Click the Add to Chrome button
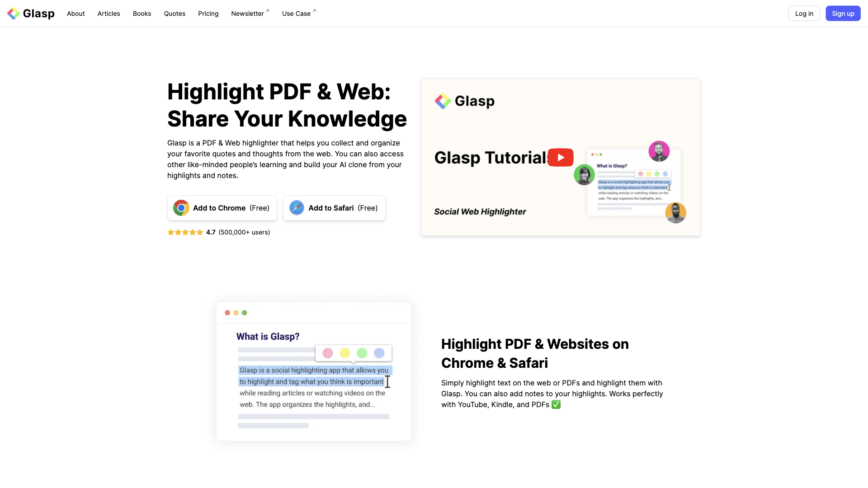This screenshot has width=868, height=488. tap(222, 208)
